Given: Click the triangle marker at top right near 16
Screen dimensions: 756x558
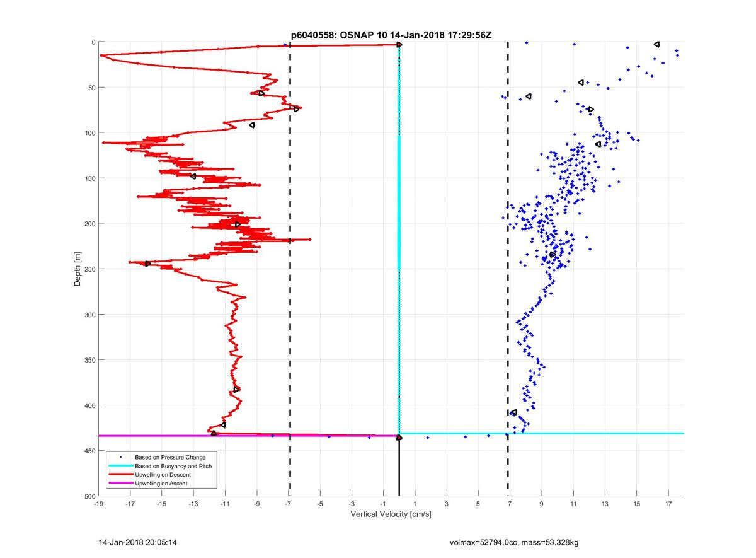Looking at the screenshot, I should click(656, 44).
